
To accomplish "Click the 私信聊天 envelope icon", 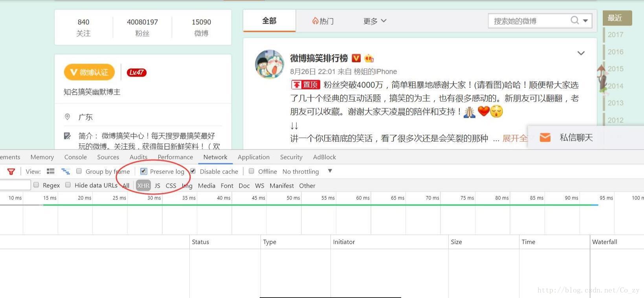I will [x=545, y=137].
